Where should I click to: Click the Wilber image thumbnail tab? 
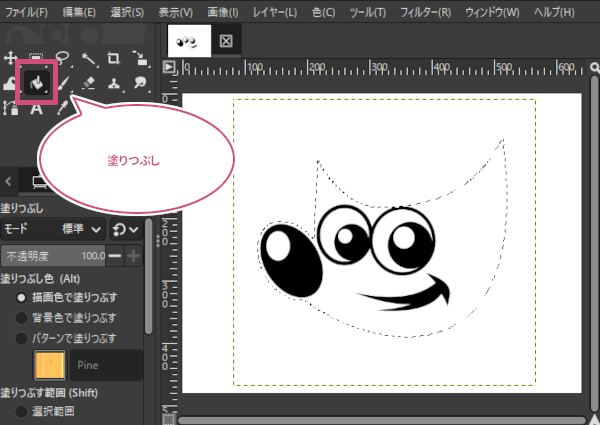pyautogui.click(x=189, y=41)
